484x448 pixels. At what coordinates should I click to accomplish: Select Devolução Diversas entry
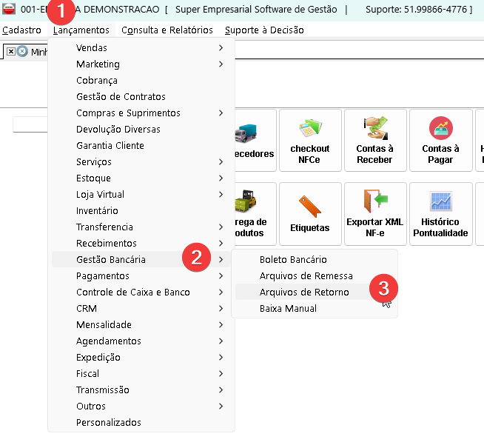[141, 130]
